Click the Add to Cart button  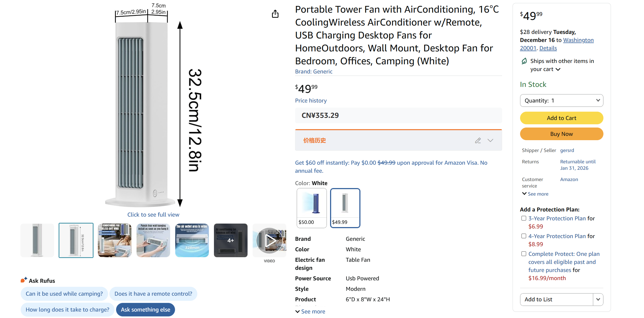pyautogui.click(x=561, y=118)
